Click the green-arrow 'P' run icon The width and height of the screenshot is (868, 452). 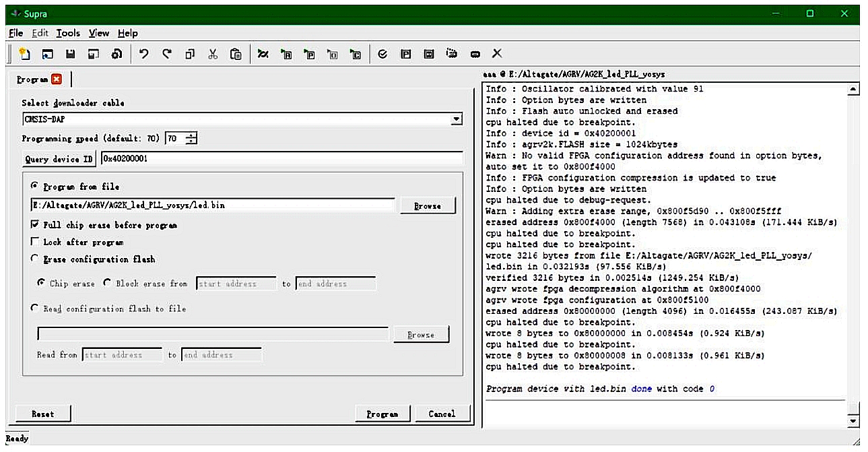(310, 53)
